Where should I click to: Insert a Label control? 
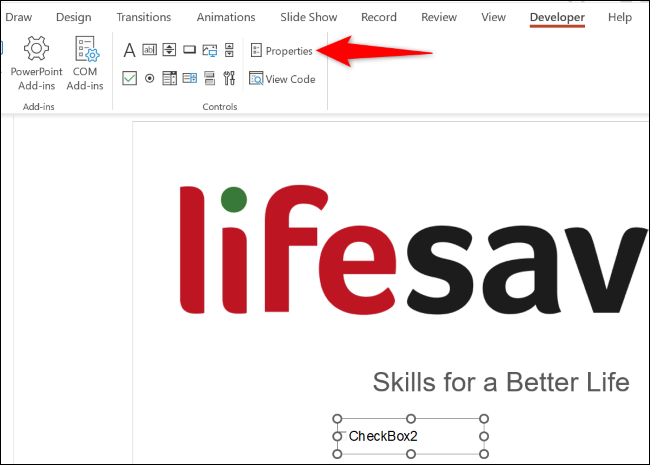[x=129, y=50]
